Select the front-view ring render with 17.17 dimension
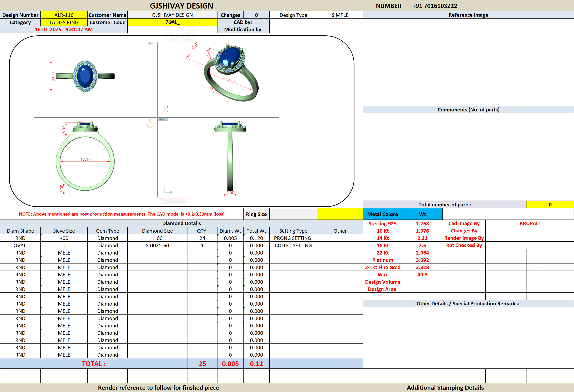The height and width of the screenshot is (392, 574). coord(85,156)
